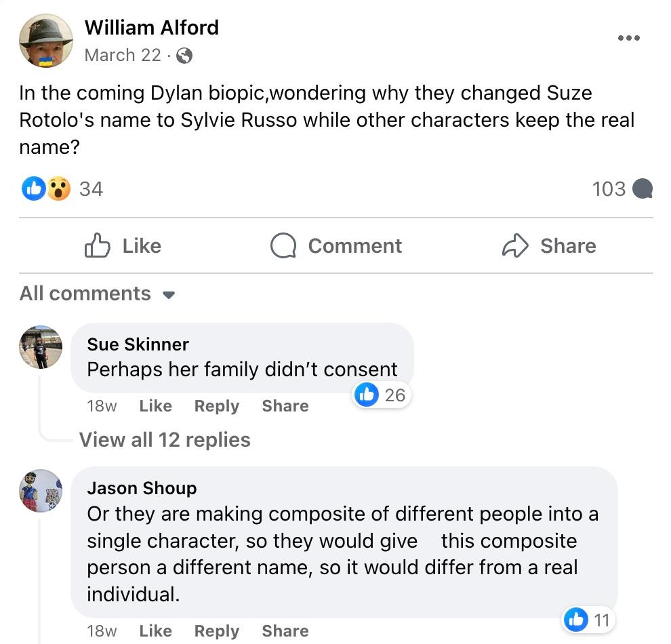Open Jason Shoup's avatar

[x=41, y=490]
